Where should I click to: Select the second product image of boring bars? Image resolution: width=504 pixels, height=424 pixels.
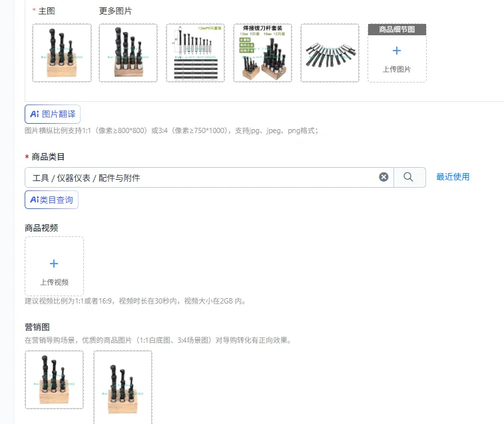click(128, 53)
